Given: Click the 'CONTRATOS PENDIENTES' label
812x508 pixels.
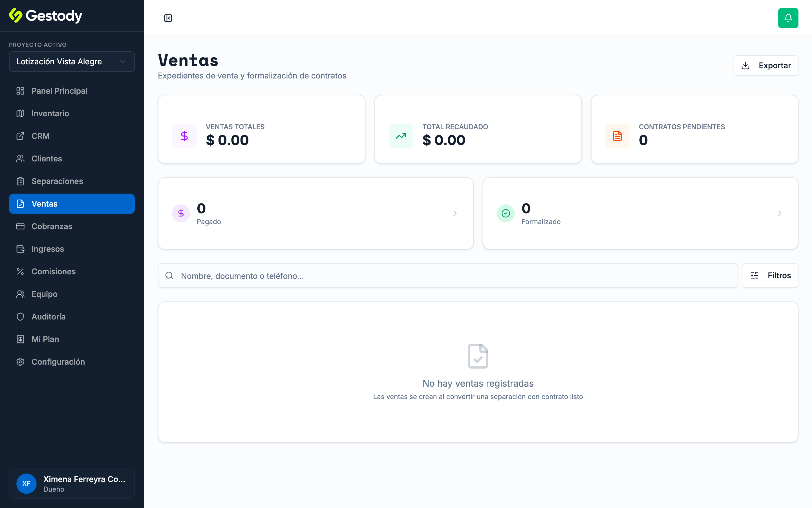Looking at the screenshot, I should 681,127.
